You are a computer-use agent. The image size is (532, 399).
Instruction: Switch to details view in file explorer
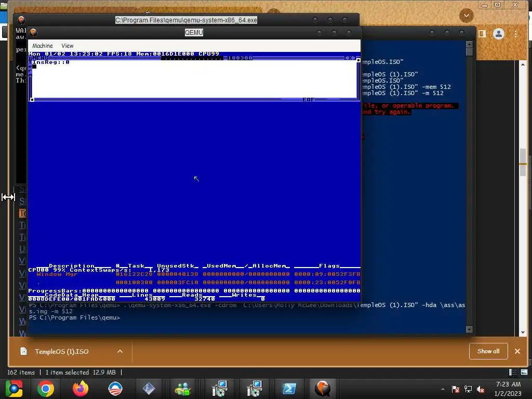tap(513, 372)
